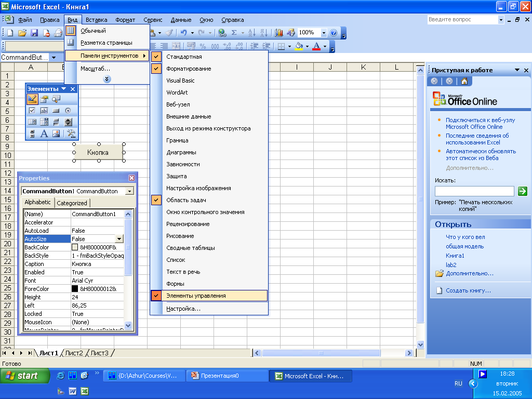The width and height of the screenshot is (532, 399).
Task: Toggle Design Mode in Элементы toolbox
Action: click(x=32, y=99)
